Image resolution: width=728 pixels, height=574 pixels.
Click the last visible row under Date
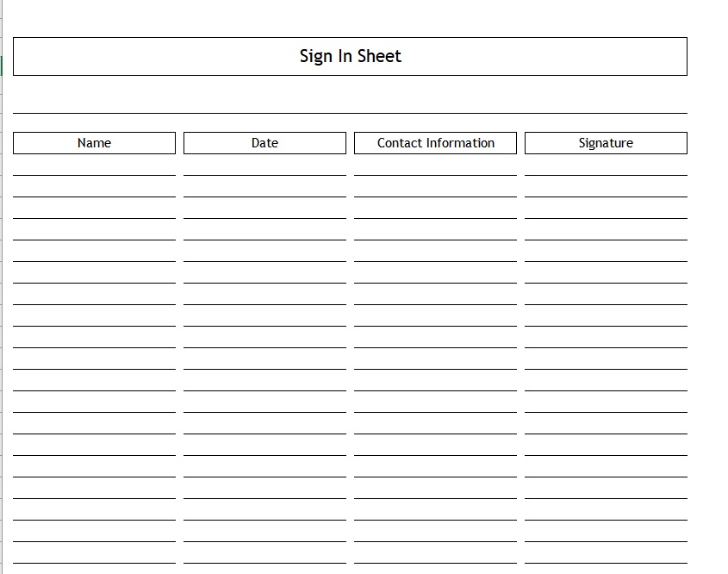(264, 553)
